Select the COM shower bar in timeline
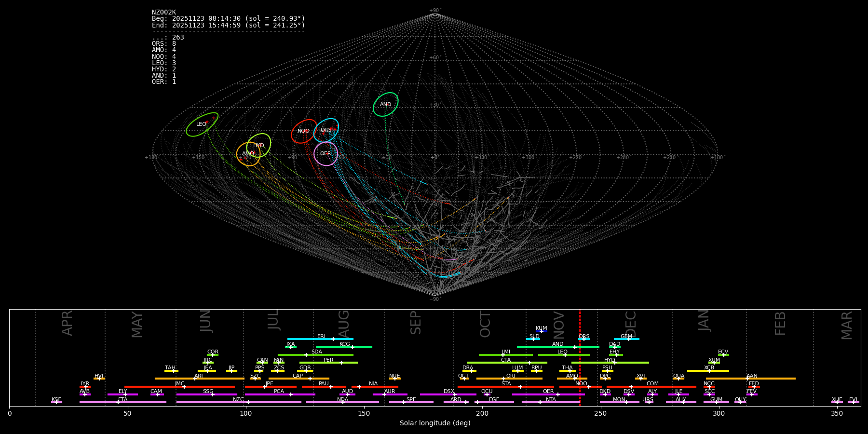 click(651, 387)
